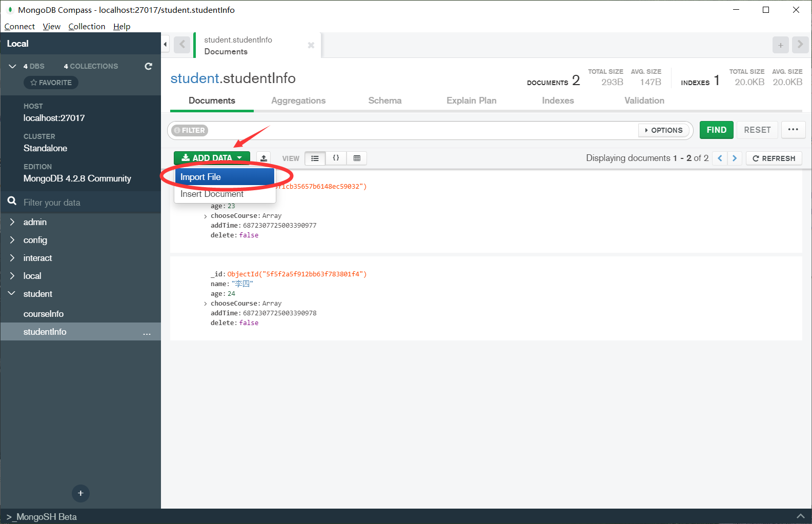This screenshot has width=812, height=524.
Task: Go to previous page of documents
Action: click(720, 158)
